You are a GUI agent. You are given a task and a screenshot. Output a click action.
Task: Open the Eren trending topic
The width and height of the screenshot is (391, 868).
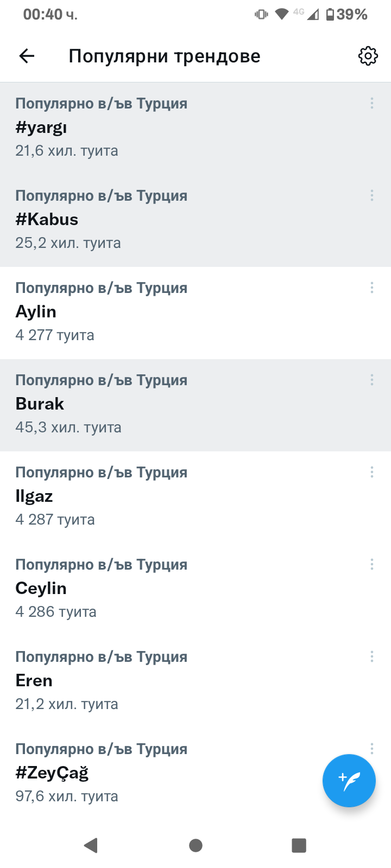[x=163, y=681]
